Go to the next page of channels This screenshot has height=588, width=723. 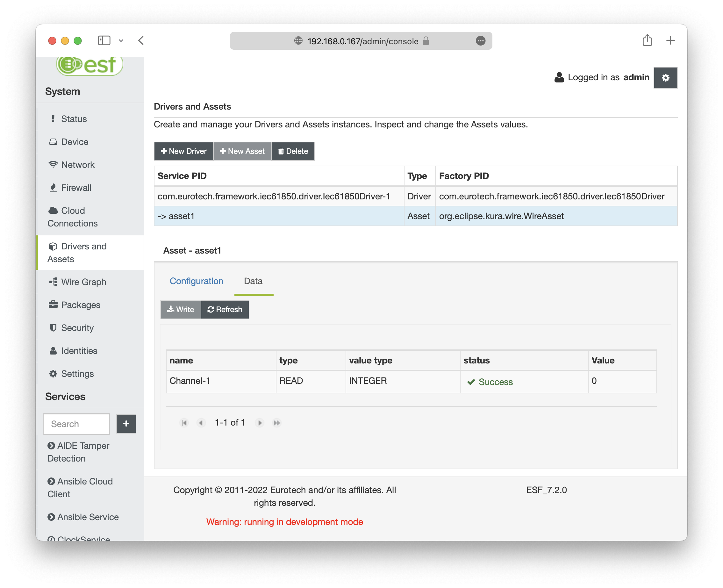pos(260,423)
